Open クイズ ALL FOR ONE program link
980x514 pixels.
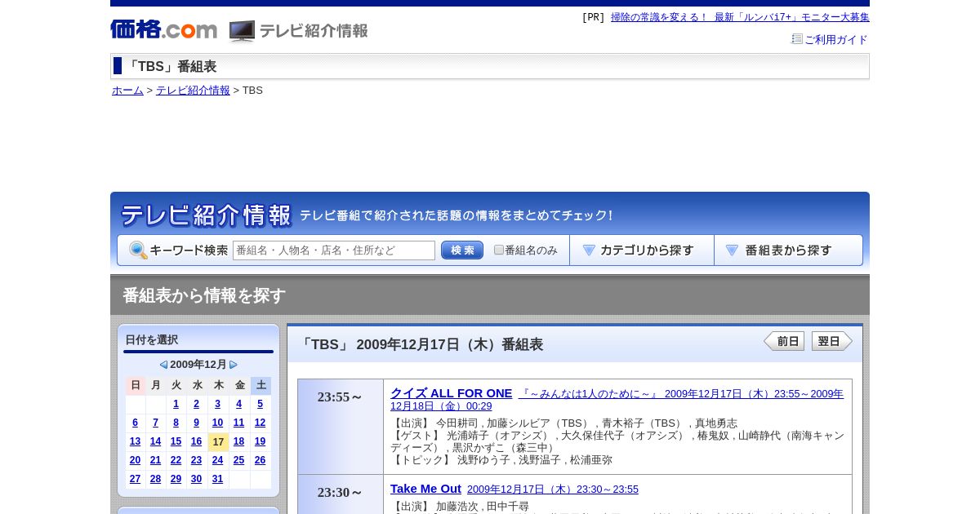[451, 393]
